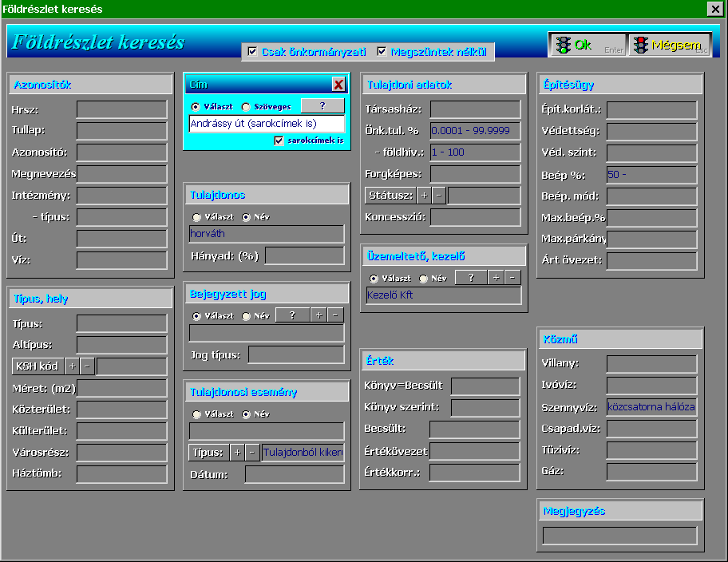Image resolution: width=728 pixels, height=562 pixels.
Task: Select Név radio in Tulajdonosi esemény
Action: 246,414
